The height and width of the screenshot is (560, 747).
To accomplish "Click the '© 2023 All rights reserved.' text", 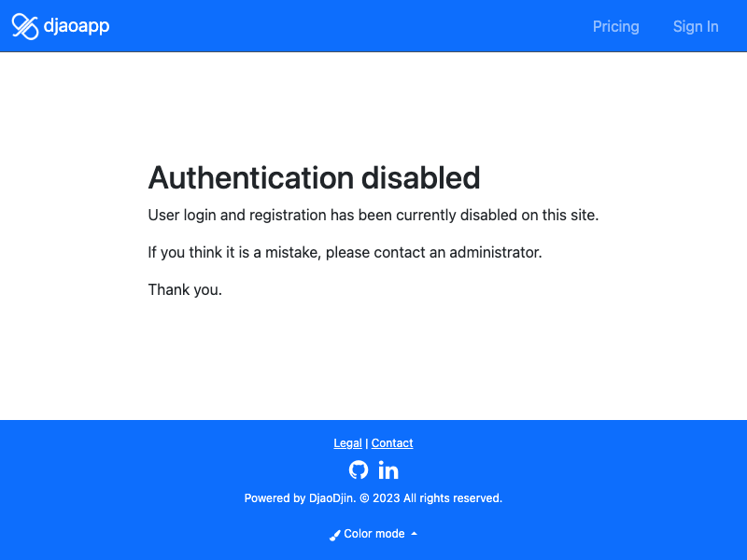I will (430, 498).
